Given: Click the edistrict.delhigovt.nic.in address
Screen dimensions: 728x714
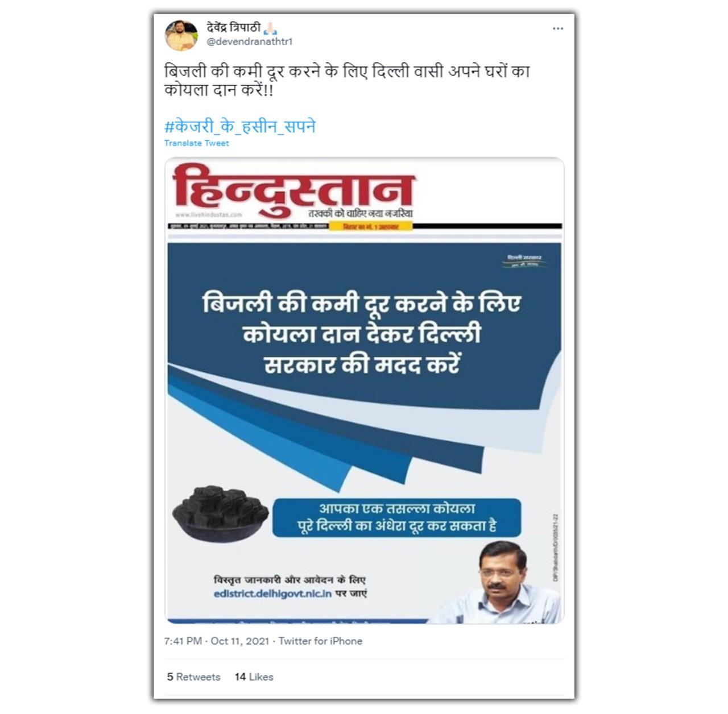Looking at the screenshot, I should pos(272,593).
